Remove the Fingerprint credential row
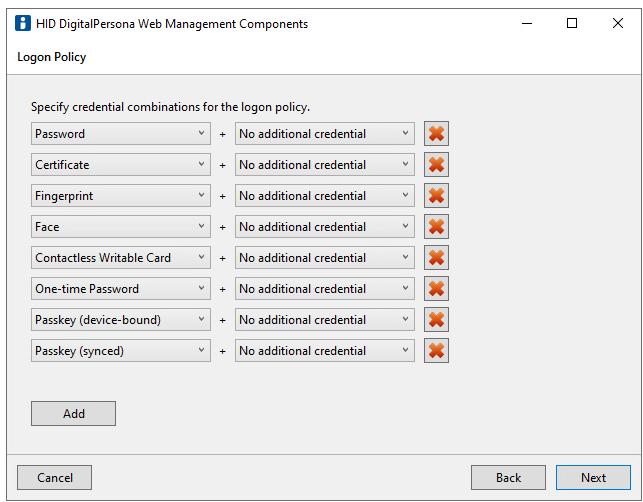 pos(436,196)
